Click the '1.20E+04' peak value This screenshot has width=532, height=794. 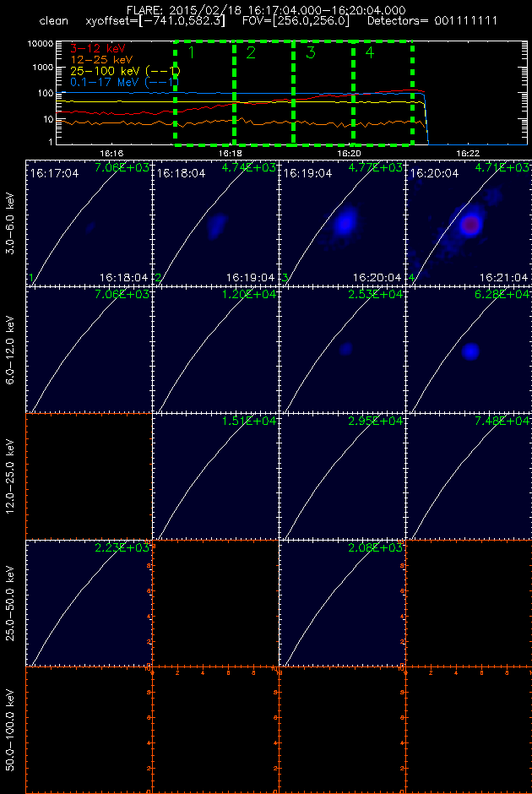tap(248, 295)
